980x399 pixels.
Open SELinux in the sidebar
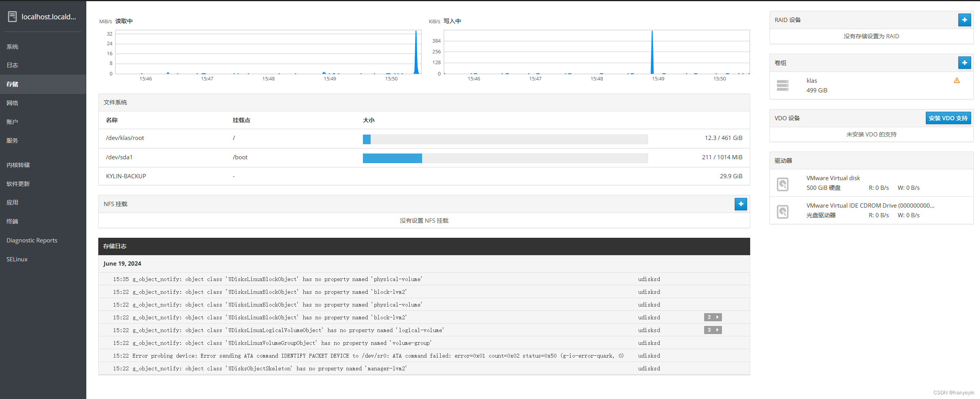click(43, 259)
